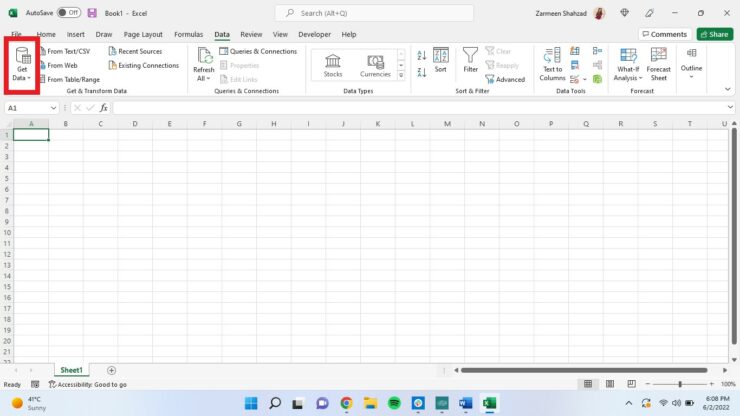The image size is (740, 416).
Task: Click the formula bar input
Action: tap(419, 108)
